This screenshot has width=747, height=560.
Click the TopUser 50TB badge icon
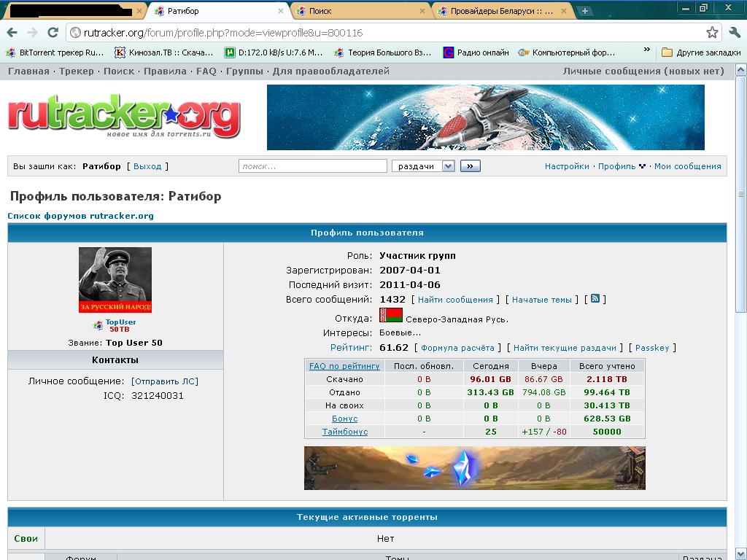tap(115, 326)
